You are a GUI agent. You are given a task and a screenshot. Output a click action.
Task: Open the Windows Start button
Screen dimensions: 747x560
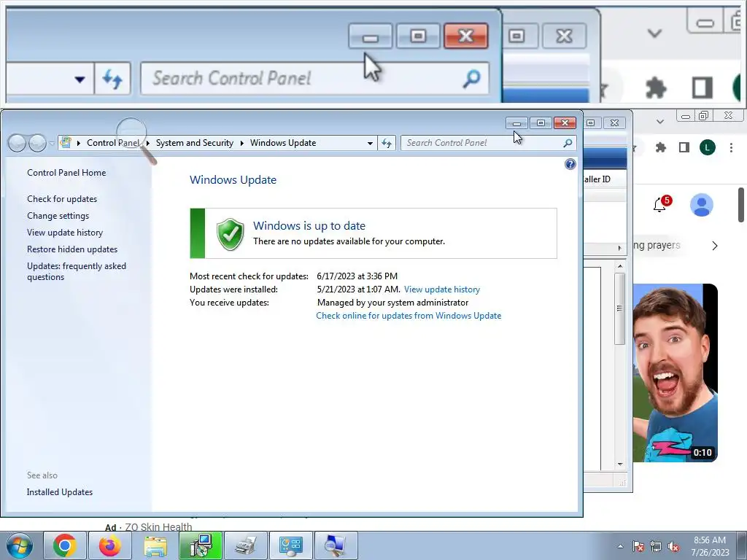[20, 545]
